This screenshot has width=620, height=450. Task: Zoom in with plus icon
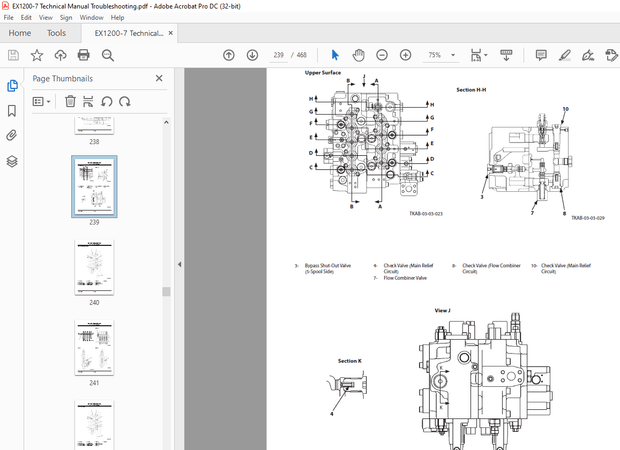(405, 55)
